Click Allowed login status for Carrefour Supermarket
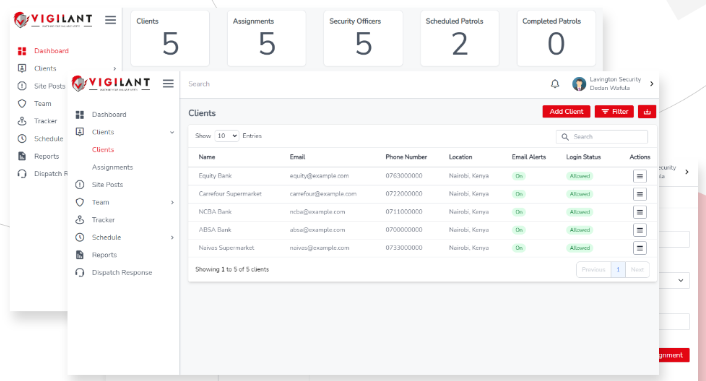Image resolution: width=706 pixels, height=381 pixels. click(x=579, y=194)
